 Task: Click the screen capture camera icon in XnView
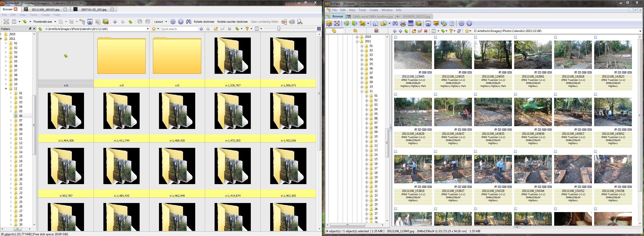point(428,23)
